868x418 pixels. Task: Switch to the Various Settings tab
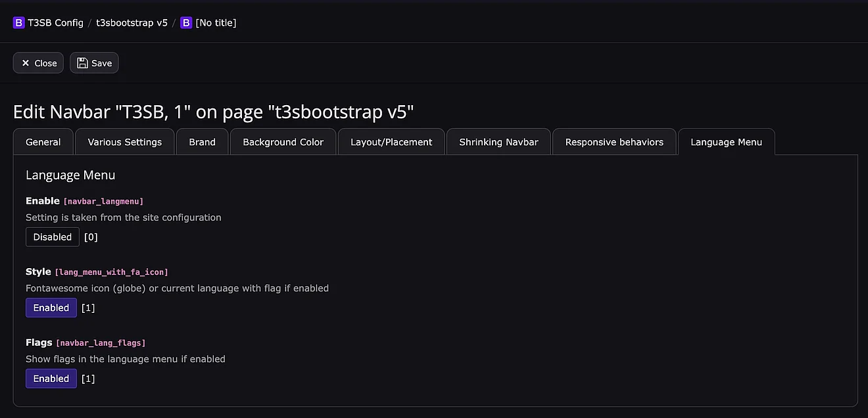pos(125,142)
